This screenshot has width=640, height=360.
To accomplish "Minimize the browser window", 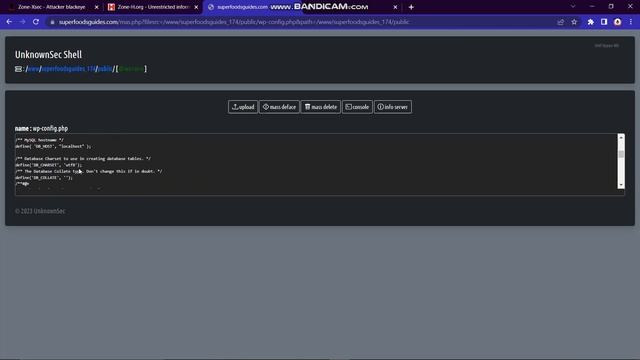I will (x=592, y=7).
